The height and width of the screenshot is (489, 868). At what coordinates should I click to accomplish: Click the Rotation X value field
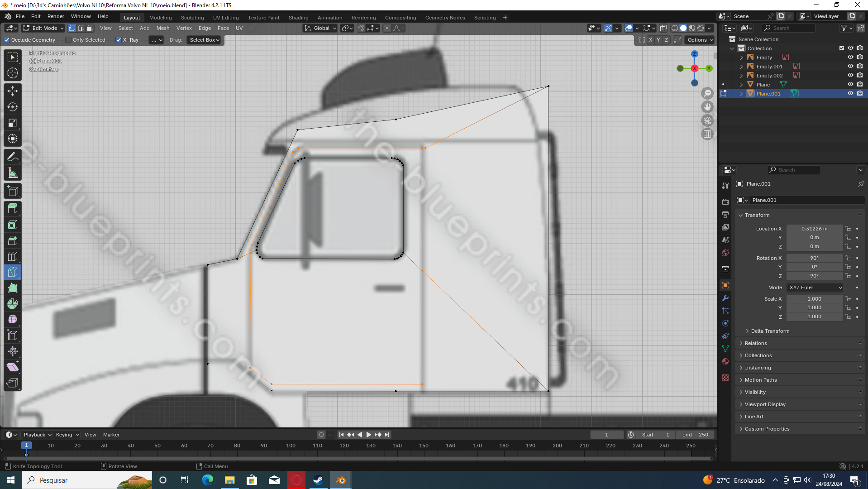[x=814, y=258]
